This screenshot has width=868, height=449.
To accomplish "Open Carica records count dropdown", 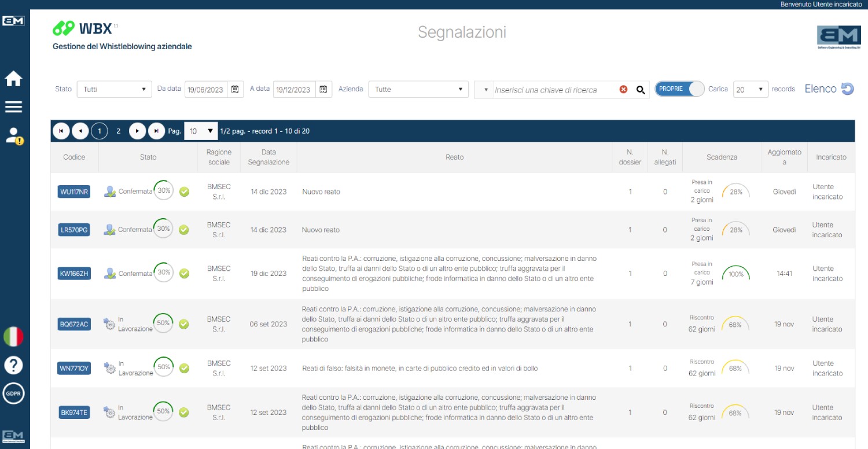I will tap(751, 89).
